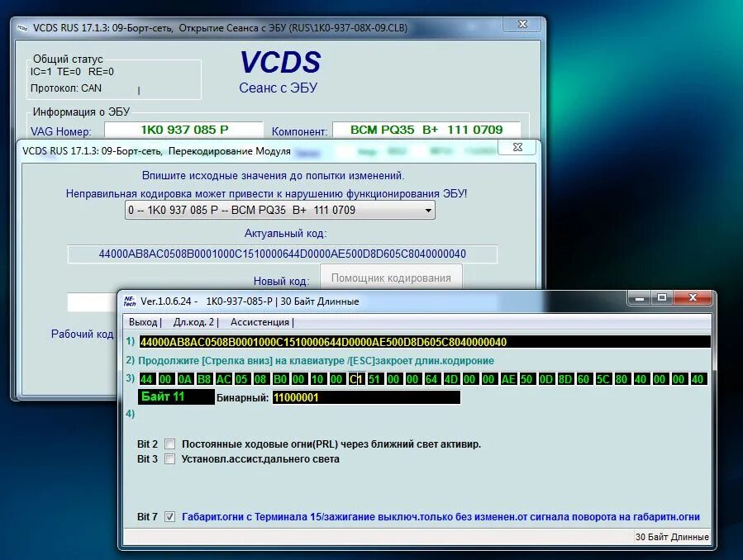Open the Выход menu item
Viewport: 743px width, 560px height.
click(143, 322)
